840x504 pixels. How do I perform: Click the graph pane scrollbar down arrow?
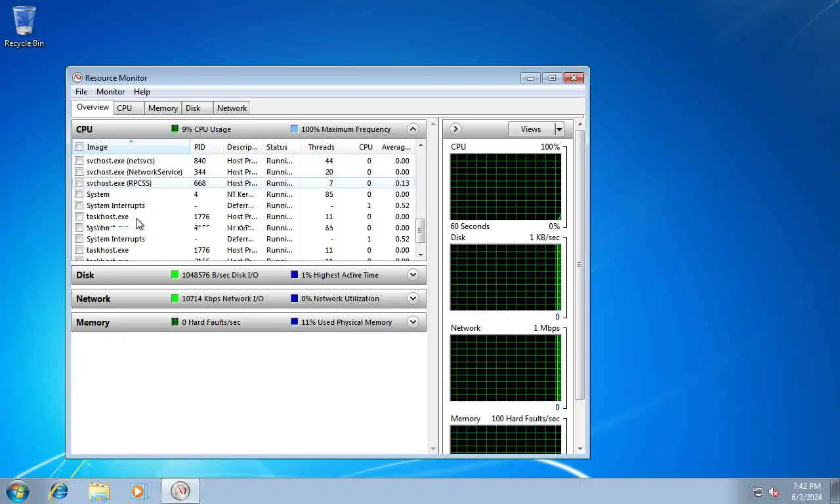coord(579,449)
